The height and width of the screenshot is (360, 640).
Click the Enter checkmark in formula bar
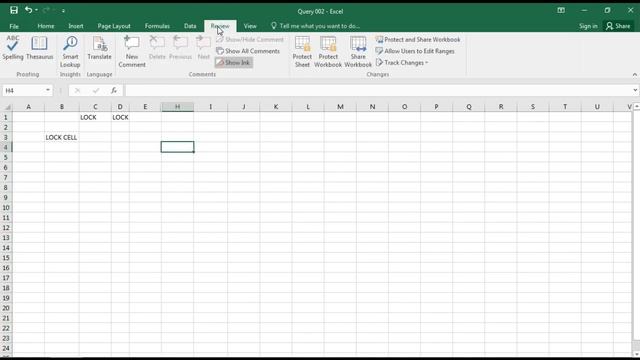tap(96, 90)
